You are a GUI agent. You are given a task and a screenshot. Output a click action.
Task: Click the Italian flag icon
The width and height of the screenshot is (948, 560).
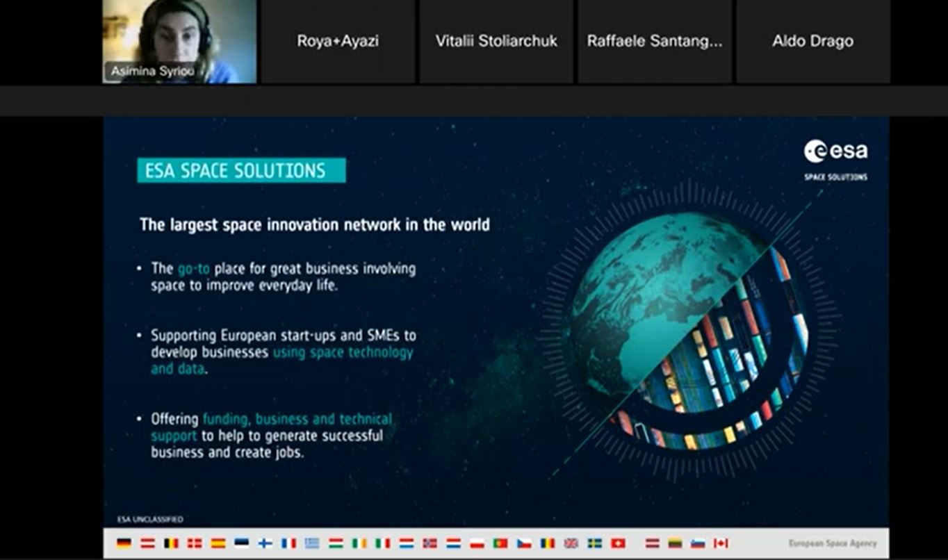382,543
